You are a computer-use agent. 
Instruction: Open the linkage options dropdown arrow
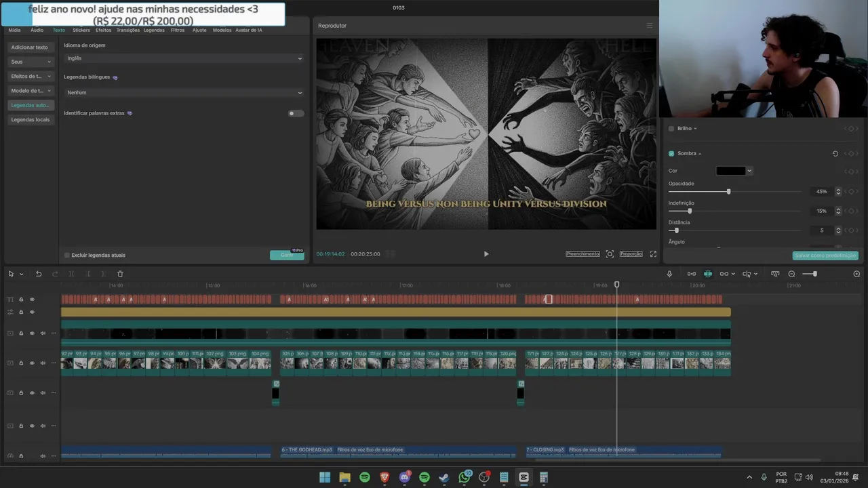point(733,274)
